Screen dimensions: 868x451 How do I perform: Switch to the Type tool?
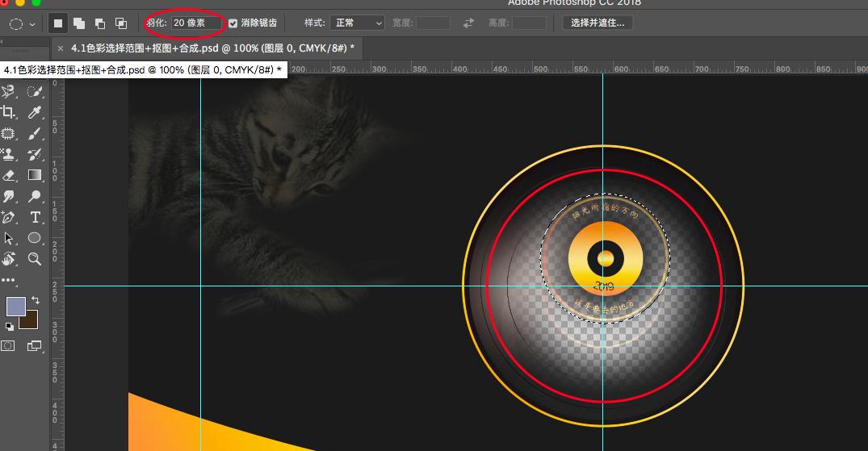click(35, 217)
